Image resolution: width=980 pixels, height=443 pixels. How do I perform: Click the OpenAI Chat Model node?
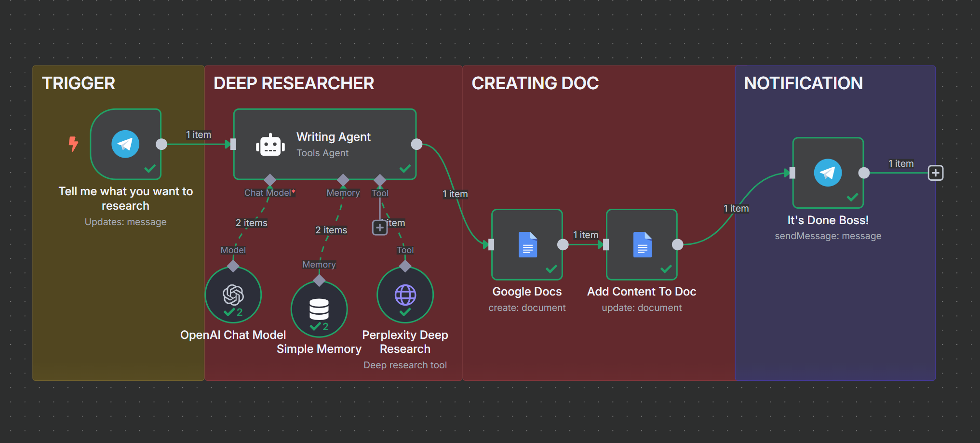233,295
